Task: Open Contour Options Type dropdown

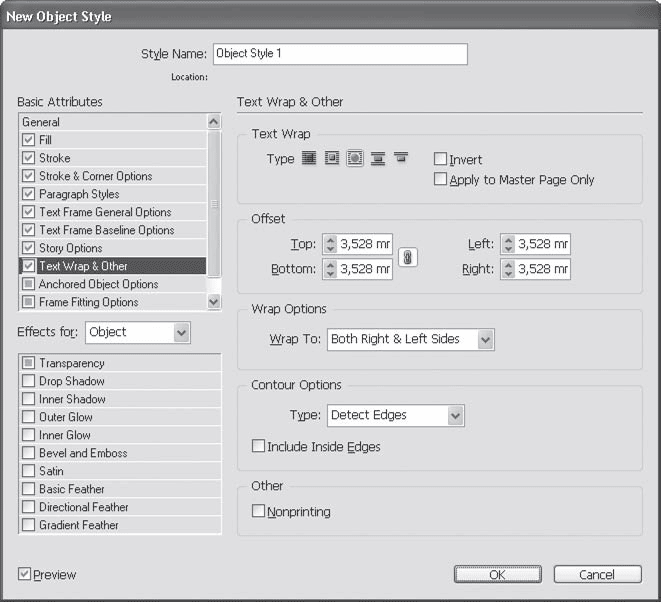Action: tap(396, 415)
